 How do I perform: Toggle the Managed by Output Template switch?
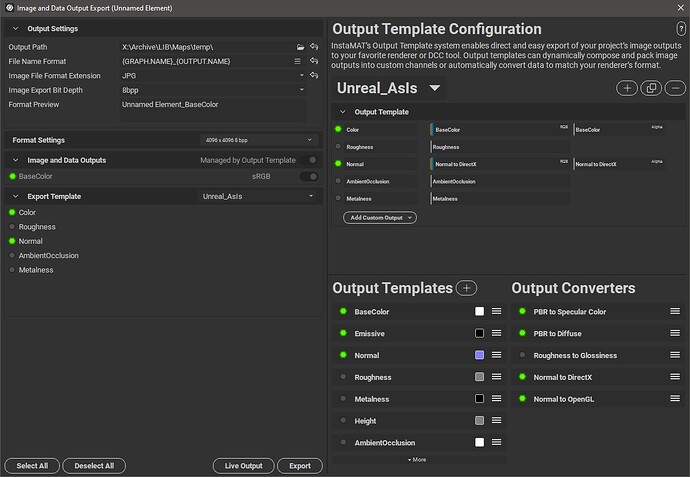[x=313, y=160]
